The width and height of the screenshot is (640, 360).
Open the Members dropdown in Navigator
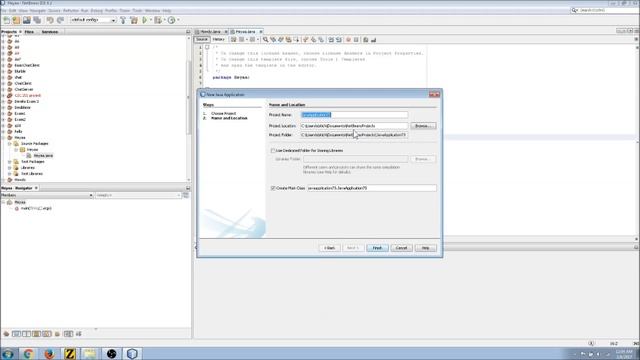pyautogui.click(x=47, y=196)
